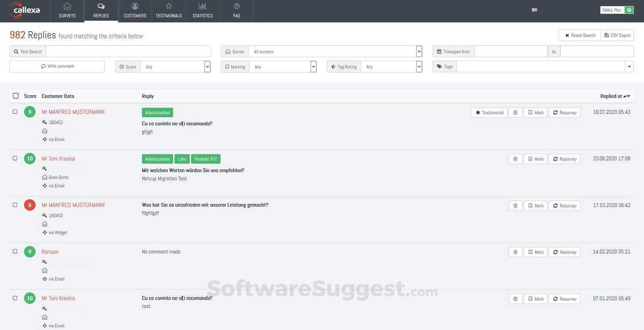
Task: Mark the 17.03.2020 reply
Action: click(x=536, y=206)
